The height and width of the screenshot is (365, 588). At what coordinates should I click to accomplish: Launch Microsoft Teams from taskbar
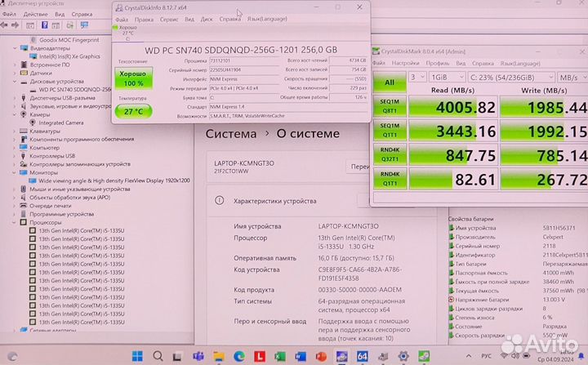point(198,356)
